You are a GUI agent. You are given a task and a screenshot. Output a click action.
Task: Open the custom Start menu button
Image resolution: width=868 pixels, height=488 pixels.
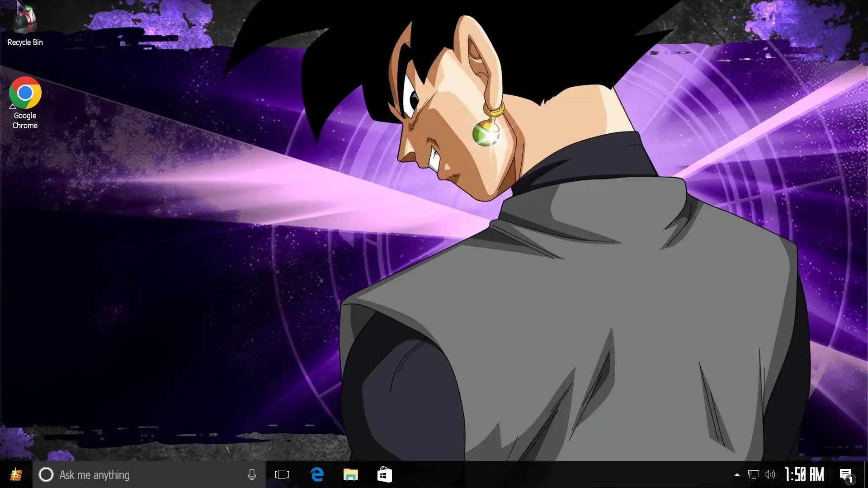16,474
